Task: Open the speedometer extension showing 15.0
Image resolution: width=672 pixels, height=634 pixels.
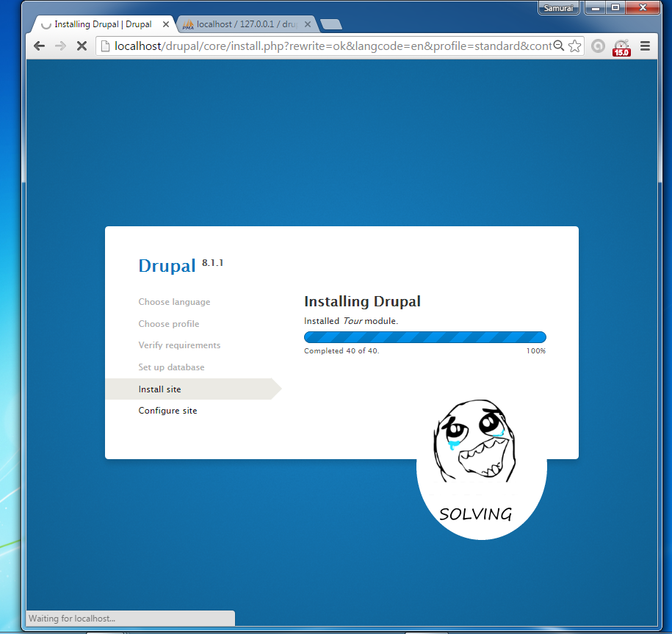Action: coord(621,47)
